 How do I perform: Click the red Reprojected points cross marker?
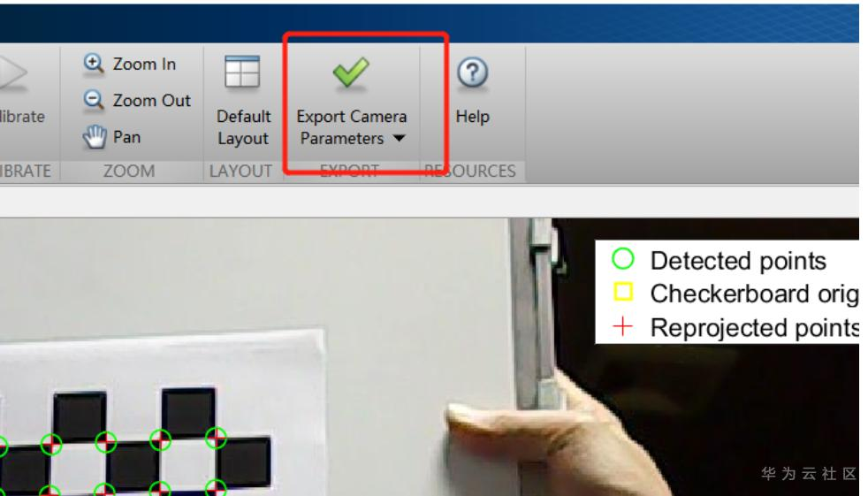pyautogui.click(x=623, y=326)
